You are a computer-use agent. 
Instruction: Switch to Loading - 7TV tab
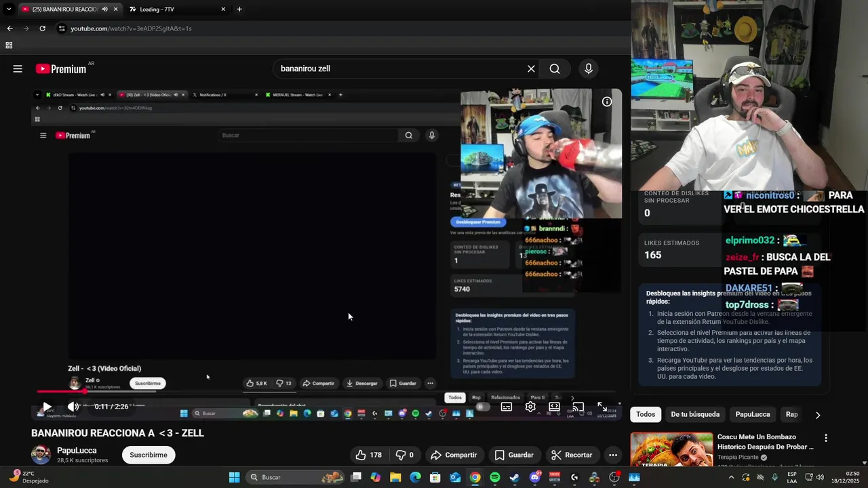[176, 9]
